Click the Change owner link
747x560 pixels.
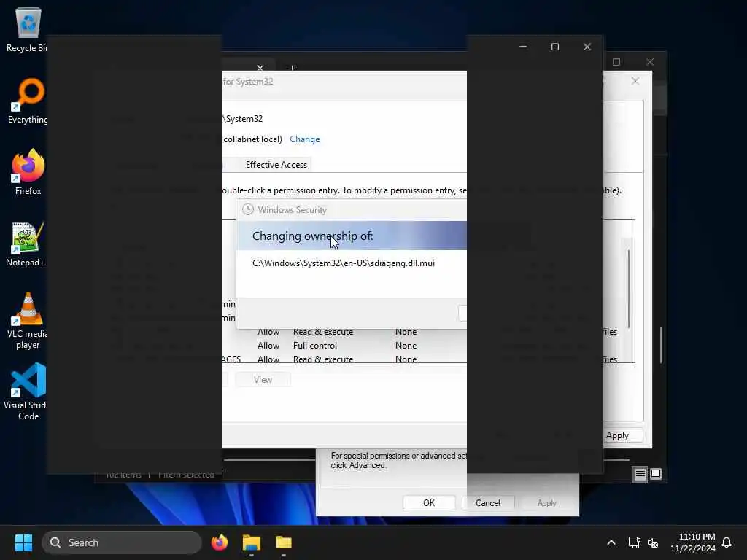click(304, 139)
